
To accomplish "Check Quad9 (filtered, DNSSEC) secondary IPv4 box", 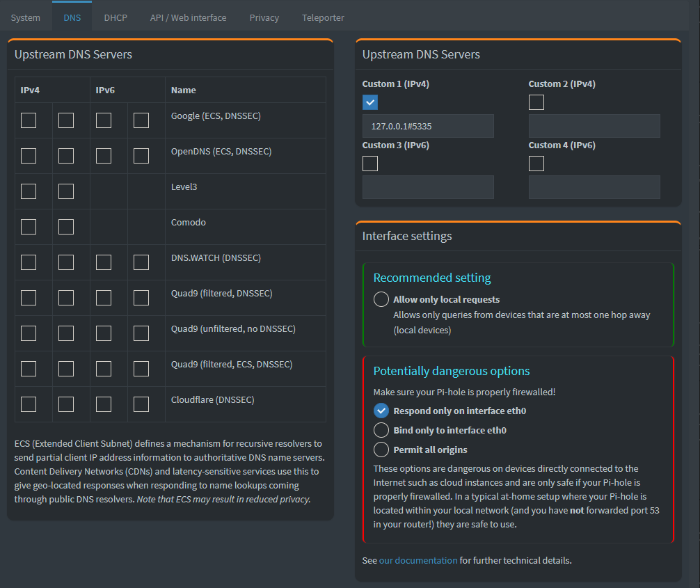I will [x=66, y=298].
